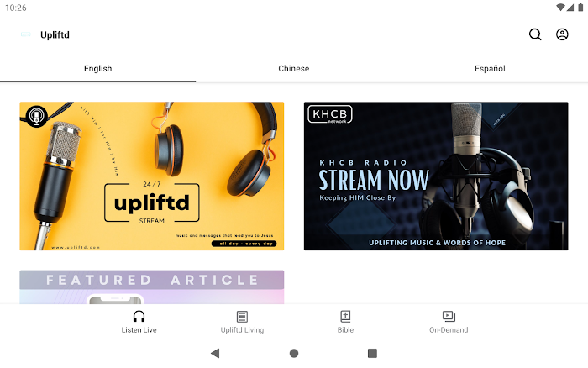Click the Upliftd logo in header
The width and height of the screenshot is (588, 368).
click(x=25, y=34)
